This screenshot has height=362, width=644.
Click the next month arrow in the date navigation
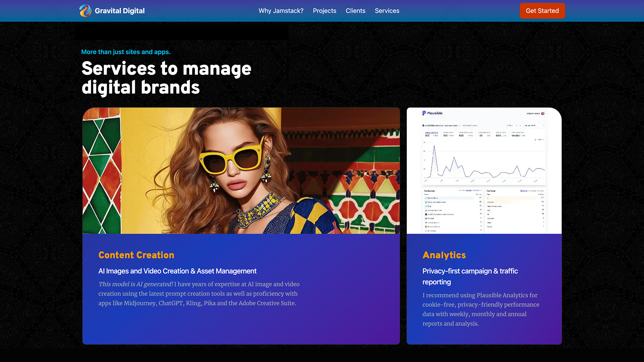520,125
